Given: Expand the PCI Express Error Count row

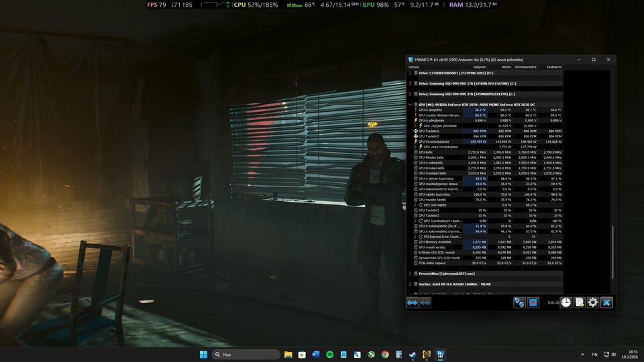Looking at the screenshot, I should [x=415, y=237].
